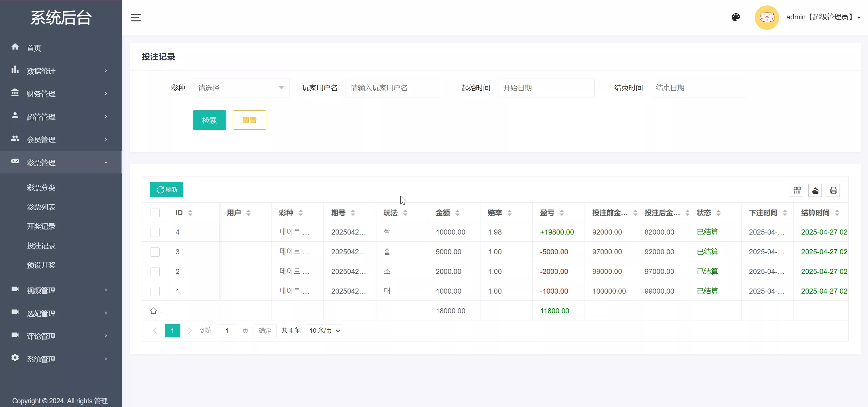Click the 检索 search button
The height and width of the screenshot is (407, 868).
[x=209, y=120]
